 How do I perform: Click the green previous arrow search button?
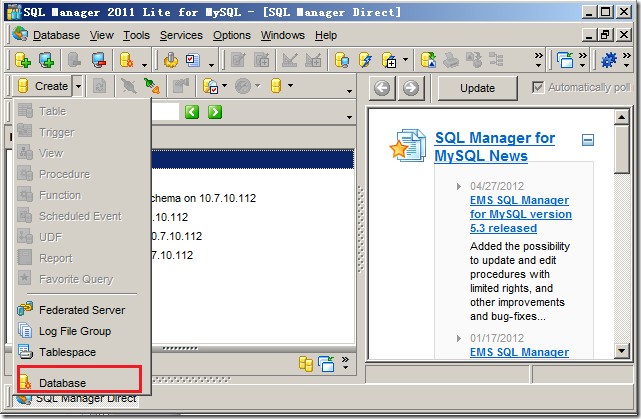click(192, 112)
